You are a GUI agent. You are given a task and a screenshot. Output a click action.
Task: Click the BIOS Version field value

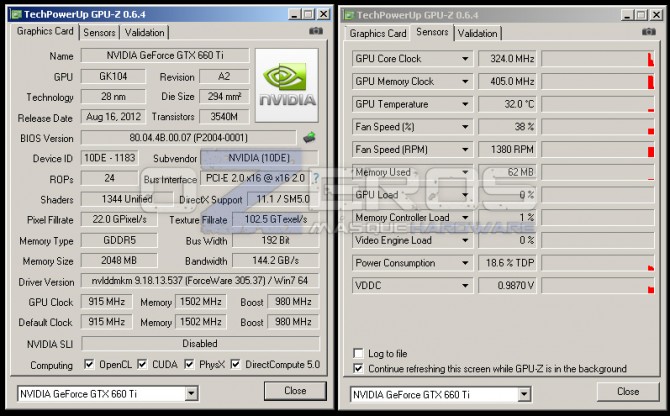188,138
